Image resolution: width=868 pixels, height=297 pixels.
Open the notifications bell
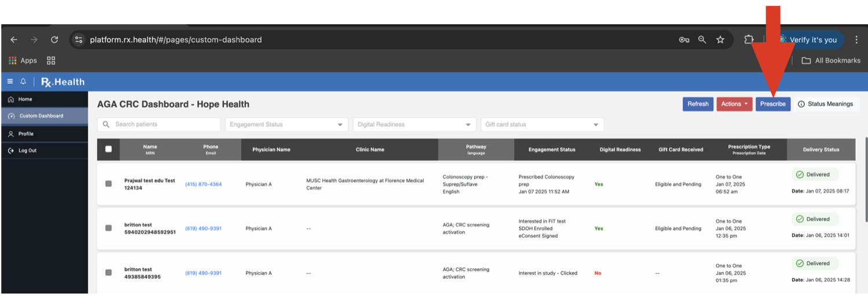pyautogui.click(x=24, y=81)
